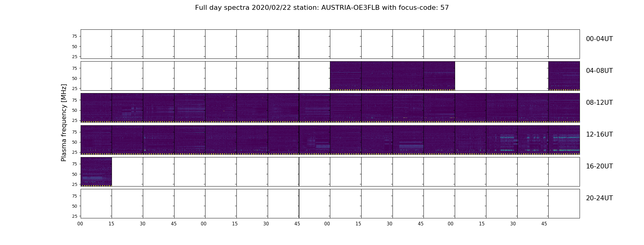Select the '12-16UT' row label
Screen dimensions: 644x245
click(599, 134)
